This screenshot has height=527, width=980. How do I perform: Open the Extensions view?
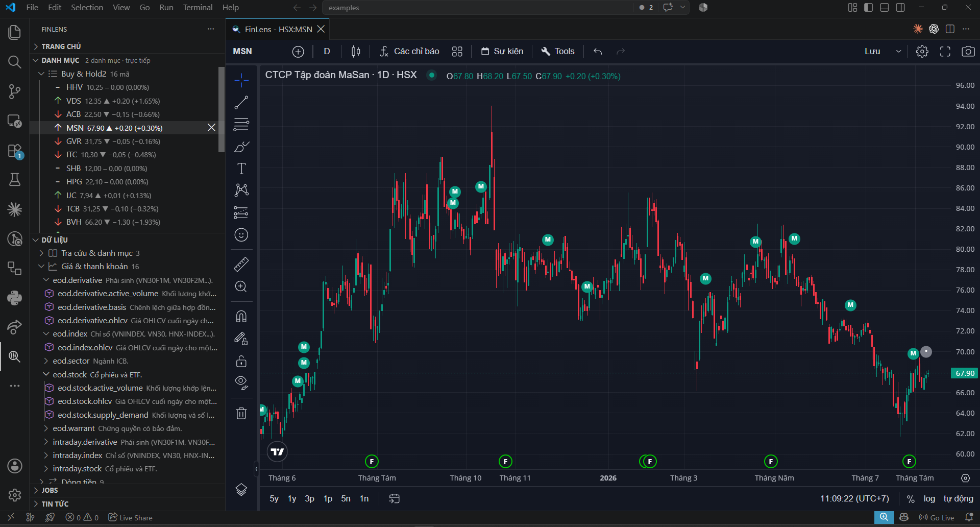[x=15, y=151]
